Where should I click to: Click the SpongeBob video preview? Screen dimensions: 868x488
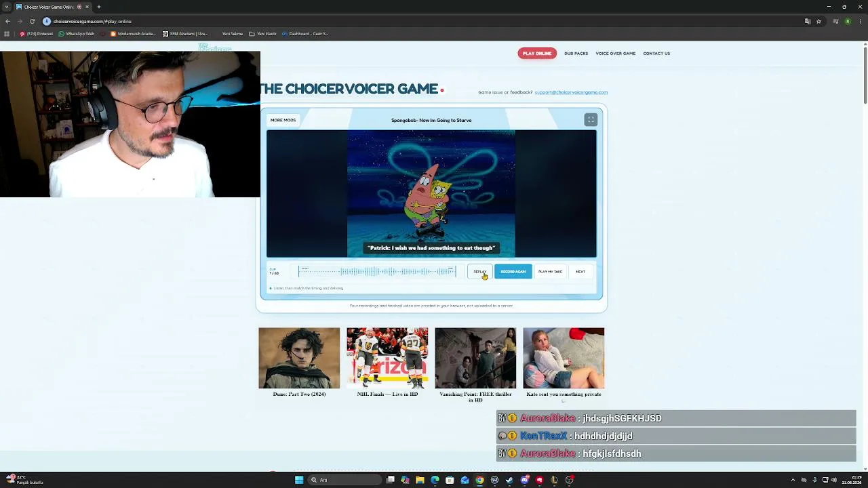tap(431, 194)
